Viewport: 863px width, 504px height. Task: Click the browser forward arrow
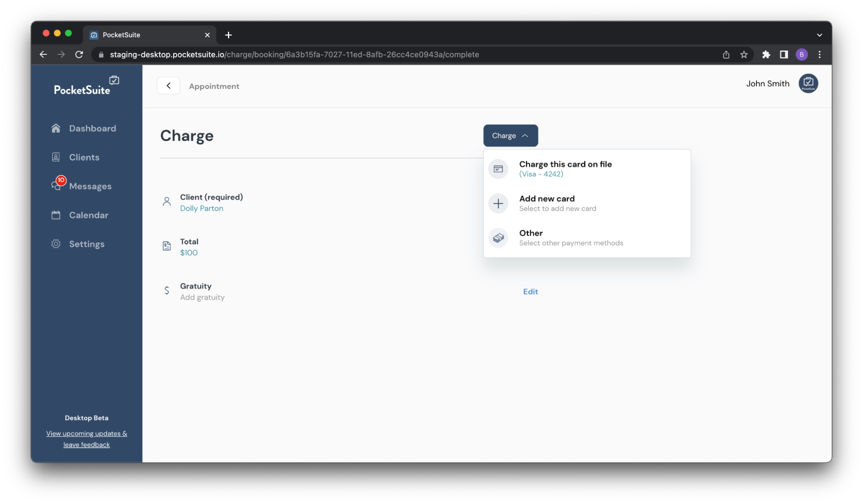[x=61, y=54]
